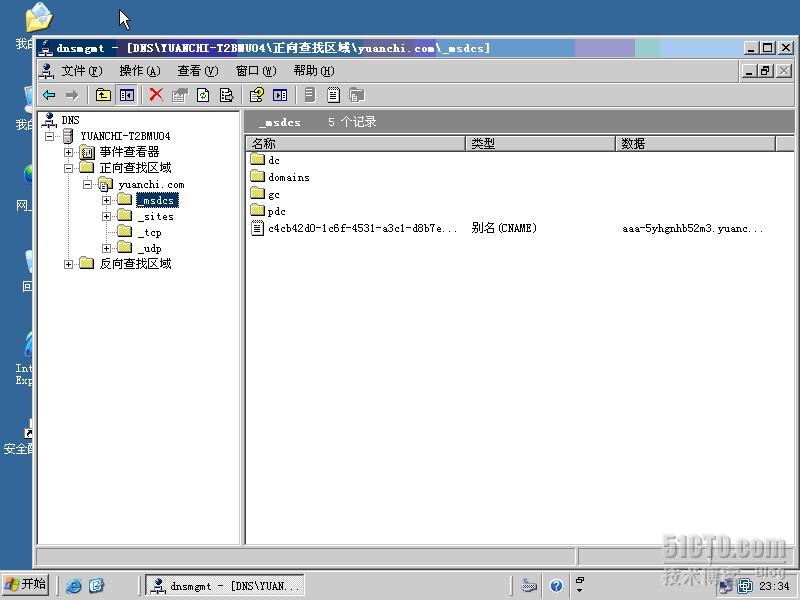
Task: Click the pdc folder name
Action: click(277, 211)
